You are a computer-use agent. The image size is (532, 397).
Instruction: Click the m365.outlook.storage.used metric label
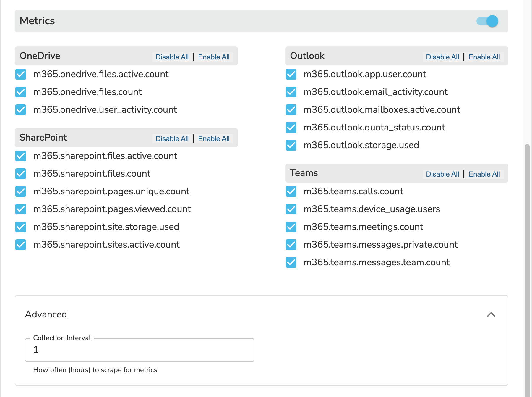(361, 145)
